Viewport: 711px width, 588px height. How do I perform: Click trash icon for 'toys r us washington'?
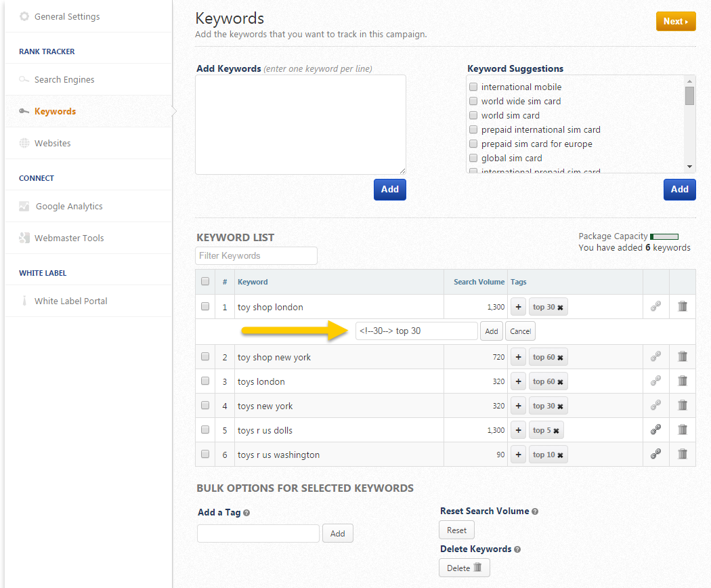(683, 455)
